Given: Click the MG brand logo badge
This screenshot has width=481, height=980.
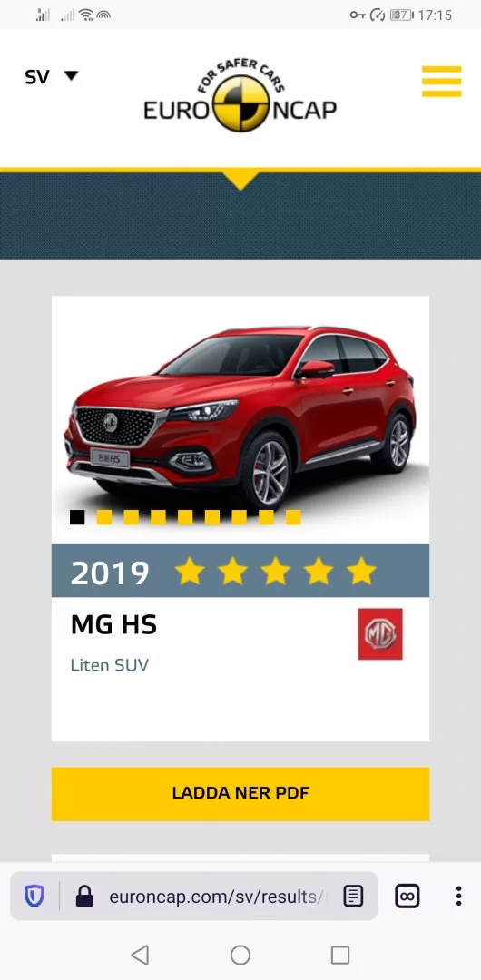Looking at the screenshot, I should (x=380, y=633).
